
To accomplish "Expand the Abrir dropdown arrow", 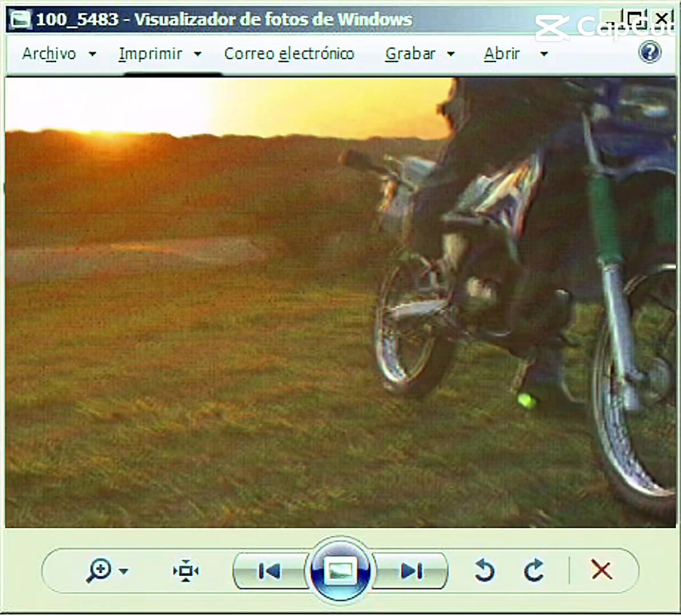I will coord(544,54).
